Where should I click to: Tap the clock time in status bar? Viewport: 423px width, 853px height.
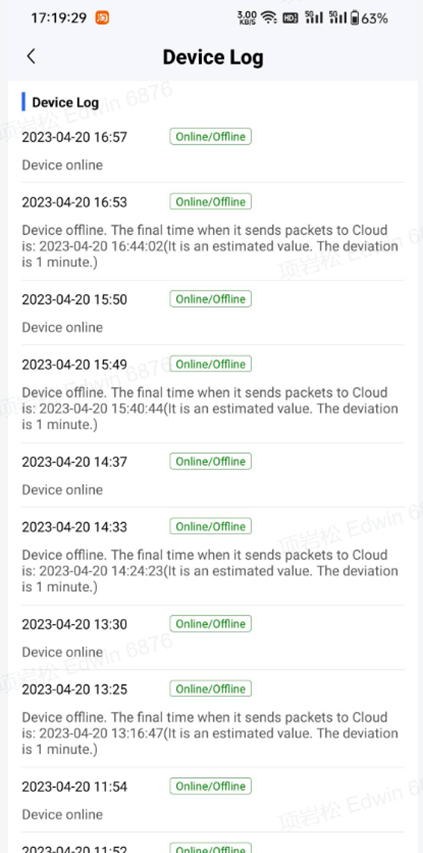(x=59, y=18)
